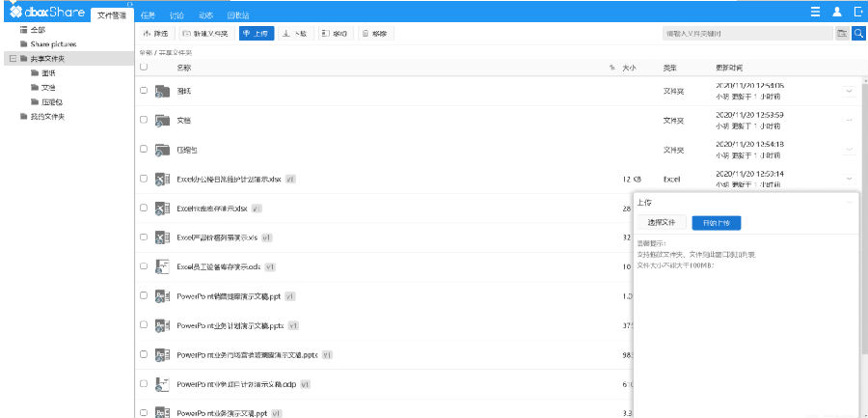Collapse the 共享文件夹 tree node
This screenshot has height=418, width=868.
click(x=11, y=59)
